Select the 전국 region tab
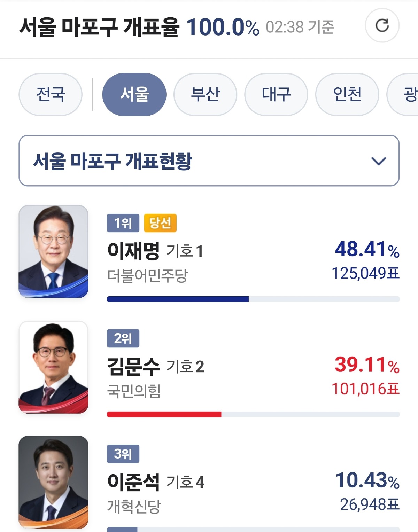 pos(51,94)
